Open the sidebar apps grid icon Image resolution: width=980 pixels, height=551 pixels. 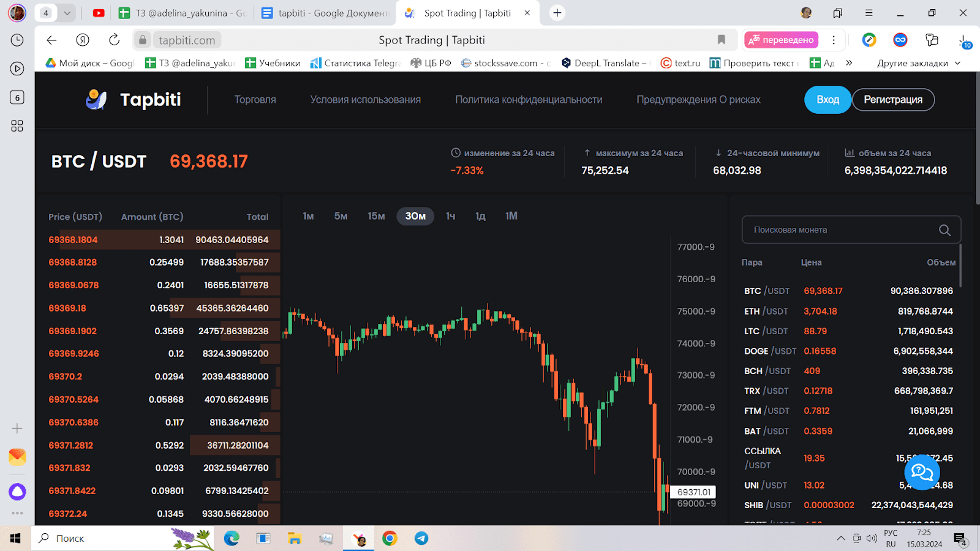tap(17, 126)
